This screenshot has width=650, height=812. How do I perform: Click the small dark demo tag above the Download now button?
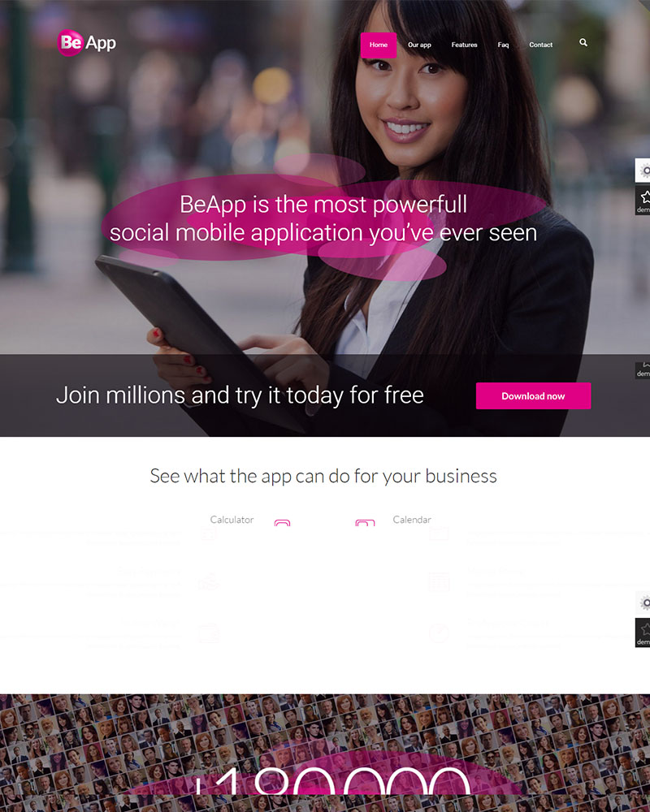point(643,369)
